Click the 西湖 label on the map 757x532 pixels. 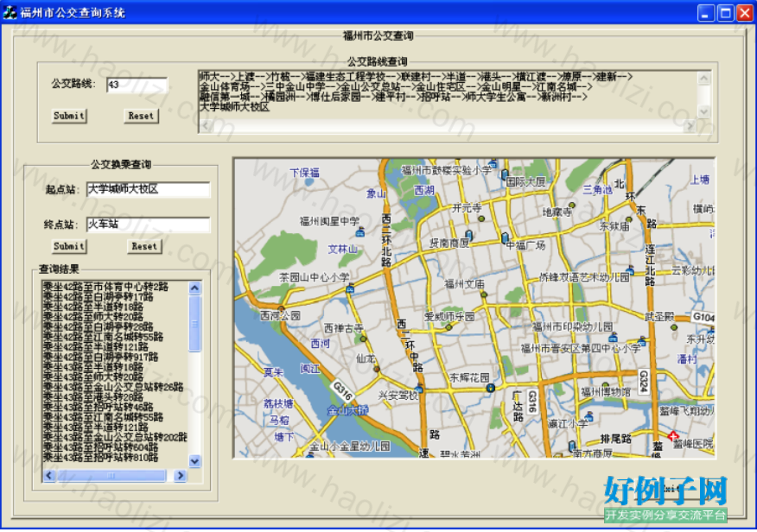424,191
